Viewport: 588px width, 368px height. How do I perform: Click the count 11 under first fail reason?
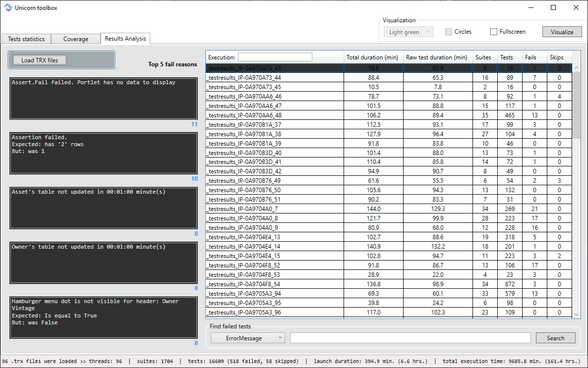[x=194, y=124]
